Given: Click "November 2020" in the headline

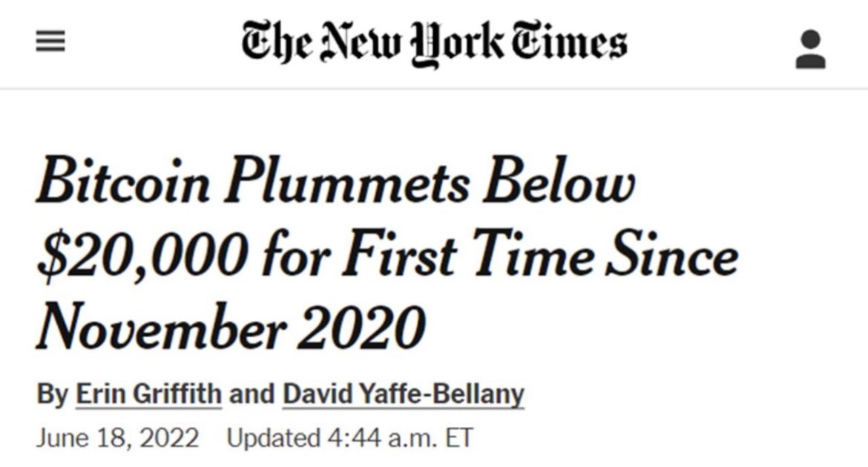Looking at the screenshot, I should coord(231,327).
